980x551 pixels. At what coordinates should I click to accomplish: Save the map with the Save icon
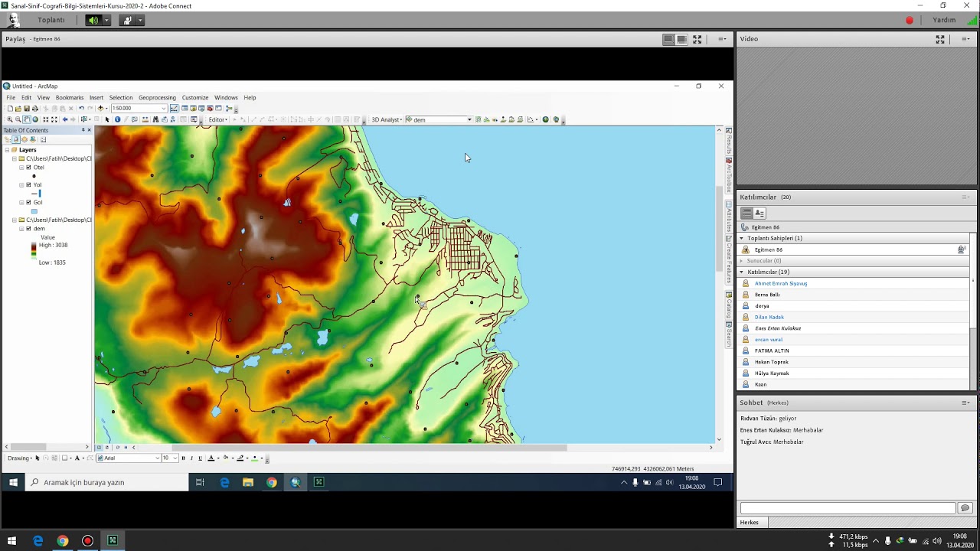pyautogui.click(x=27, y=109)
